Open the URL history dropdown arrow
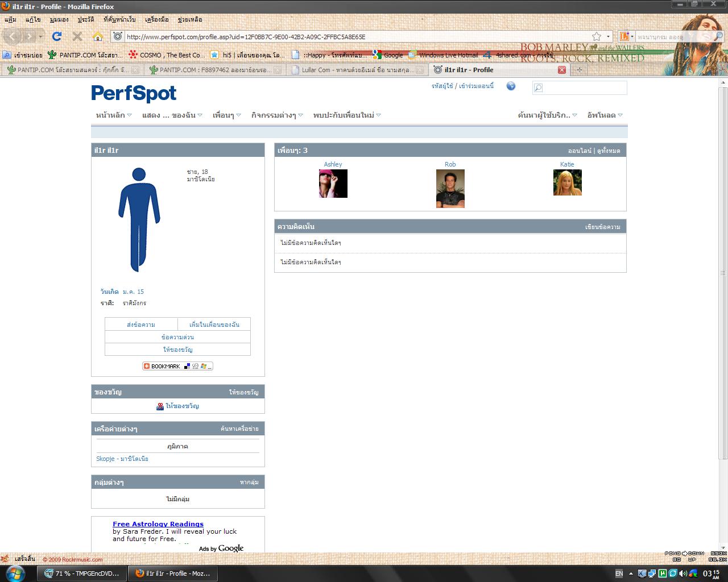 [x=608, y=36]
